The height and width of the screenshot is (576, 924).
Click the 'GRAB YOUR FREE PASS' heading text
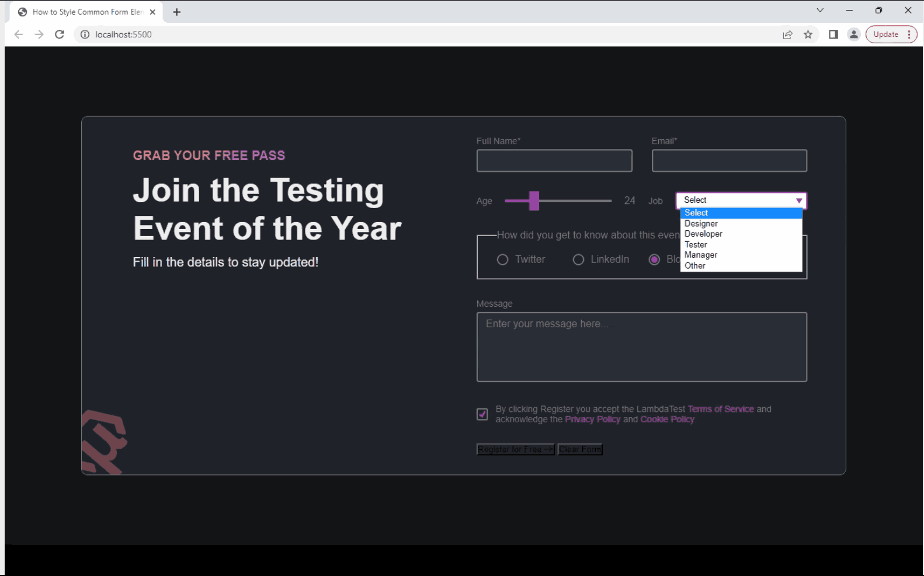coord(209,155)
